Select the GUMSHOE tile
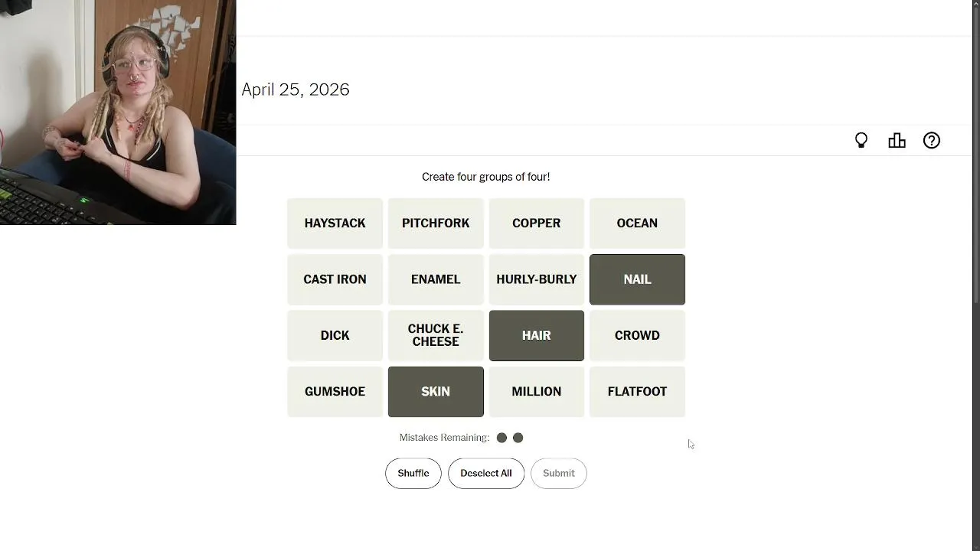The width and height of the screenshot is (980, 551). (x=335, y=392)
